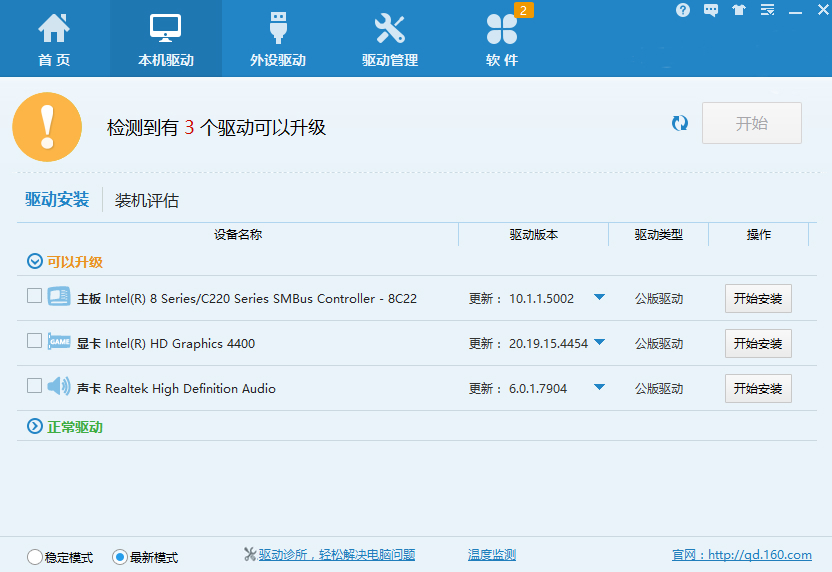Click the motherboard device icon

58,296
